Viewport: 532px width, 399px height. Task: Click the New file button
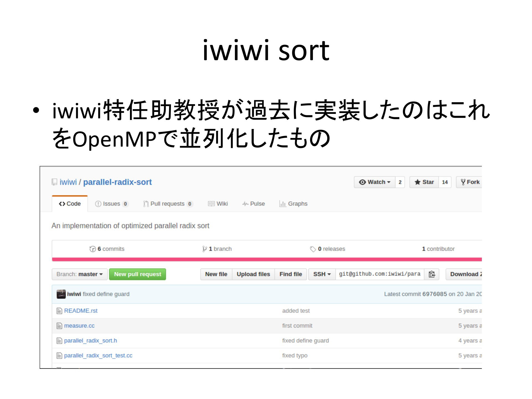216,274
